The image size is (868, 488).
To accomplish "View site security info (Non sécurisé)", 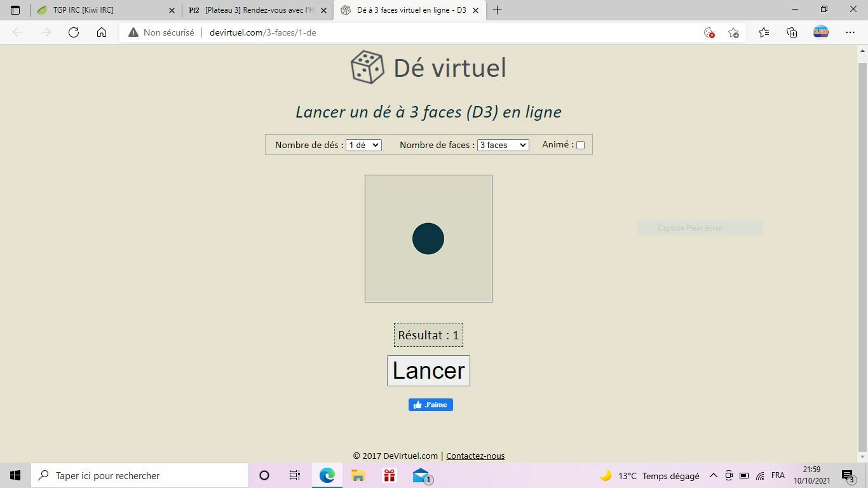I will (161, 32).
